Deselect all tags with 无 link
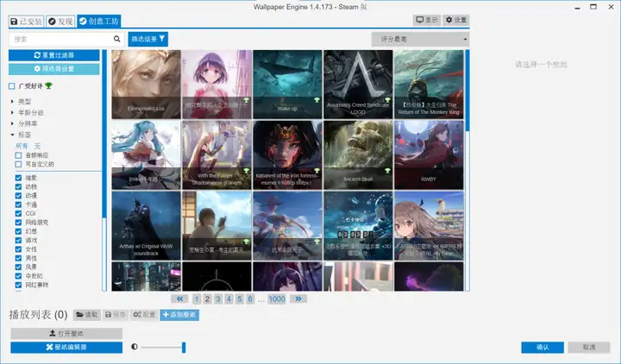Screen dimensions: 621x364 coord(37,146)
